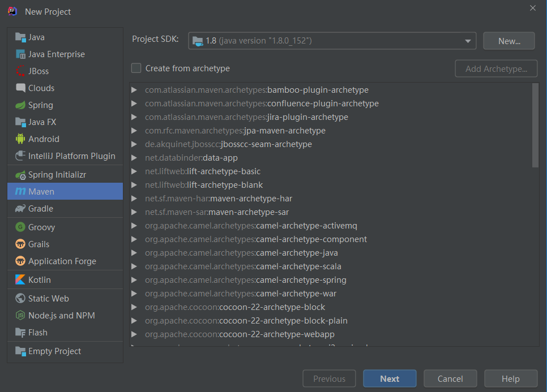Image resolution: width=547 pixels, height=392 pixels.
Task: Select camel-archetype-scala row text
Action: pyautogui.click(x=243, y=266)
